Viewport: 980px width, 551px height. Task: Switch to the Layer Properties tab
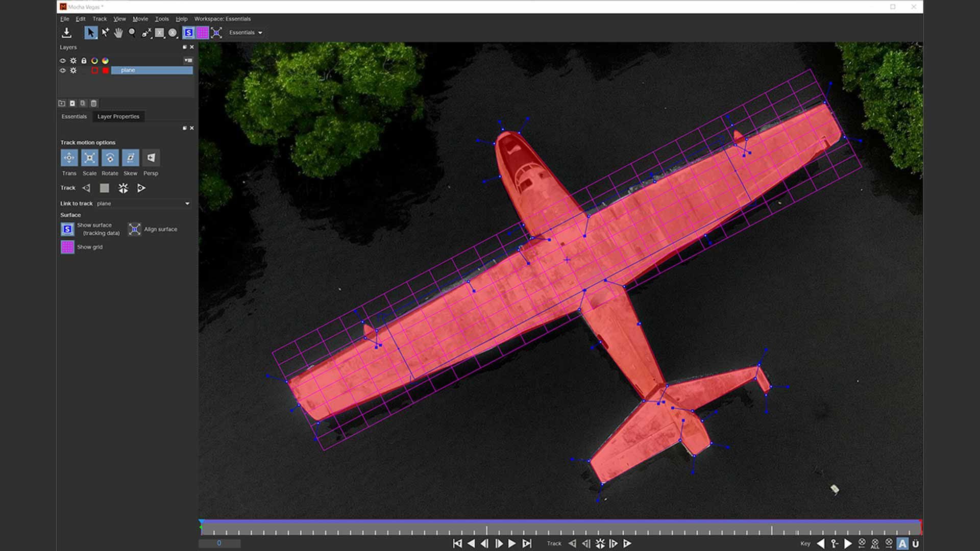[118, 116]
